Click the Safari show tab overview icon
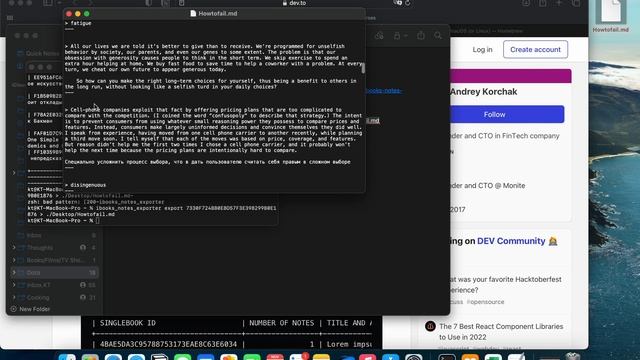This screenshot has height=360, width=640. (576, 3)
